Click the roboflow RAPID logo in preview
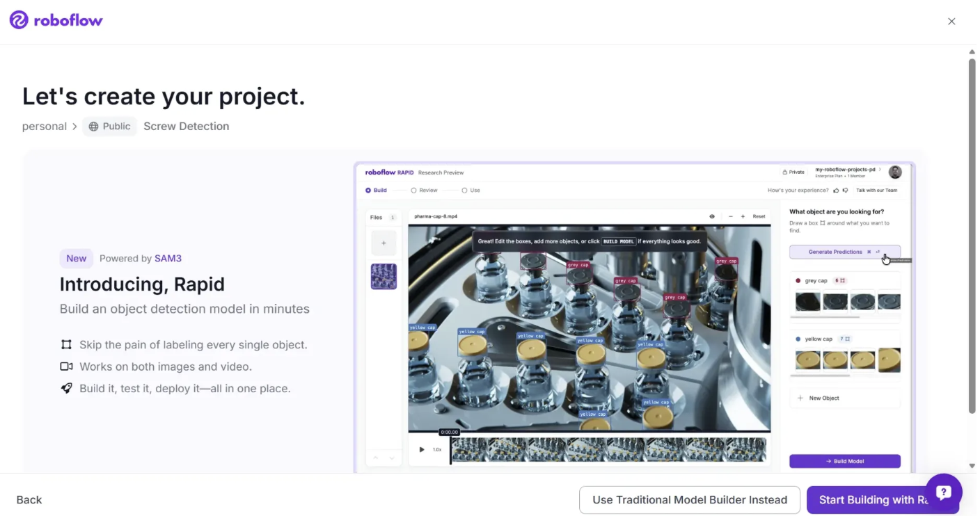The height and width of the screenshot is (516, 980). [x=390, y=172]
